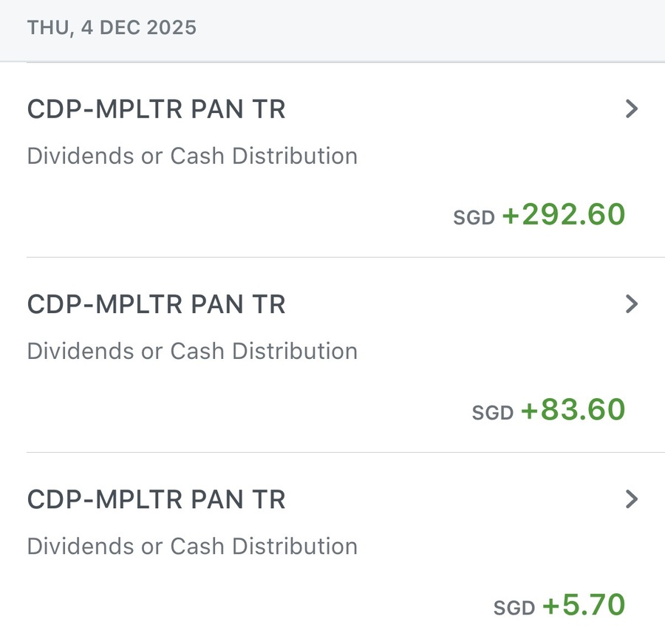Open details chevron for the +292.60 transaction
Viewport: 665px width, 644px height.
tap(631, 109)
